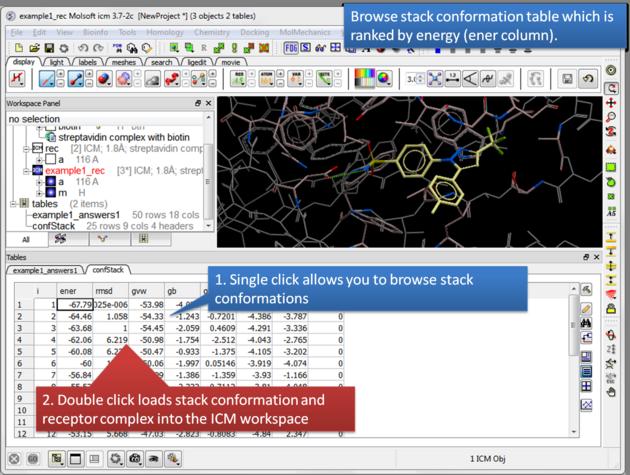Click the binoculars search icon beside the table
This screenshot has width=630, height=475.
586,324
